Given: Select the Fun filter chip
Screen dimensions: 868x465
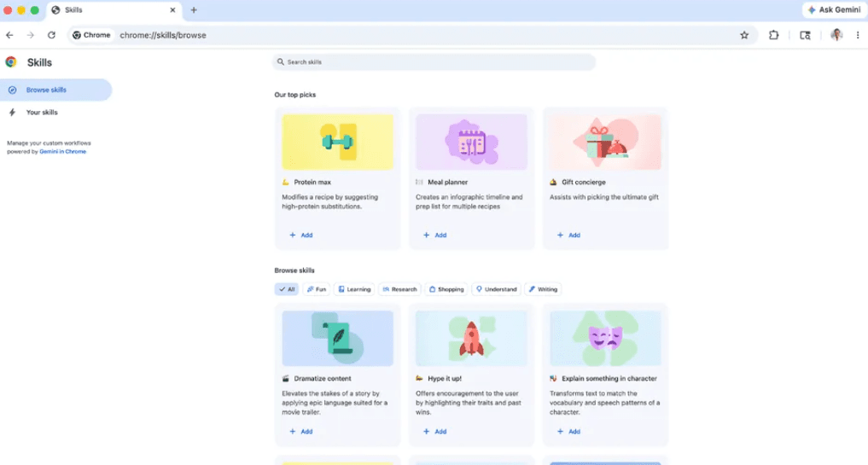Looking at the screenshot, I should (x=317, y=289).
